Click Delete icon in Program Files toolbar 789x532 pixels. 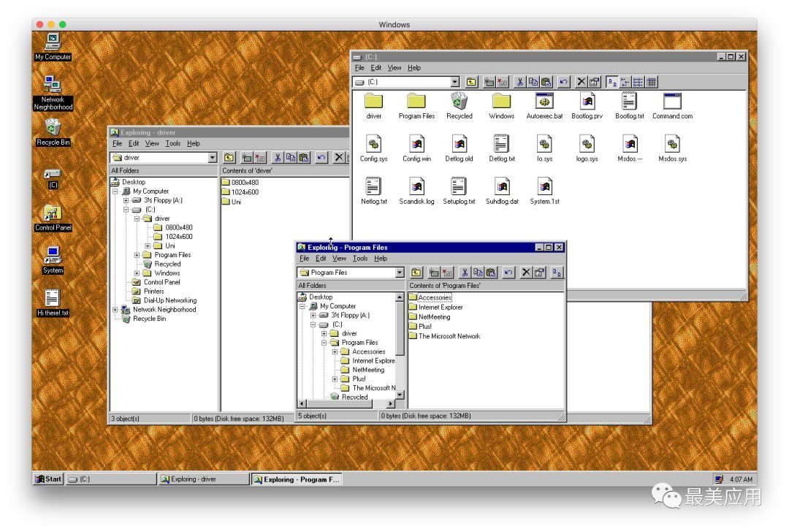pos(525,273)
